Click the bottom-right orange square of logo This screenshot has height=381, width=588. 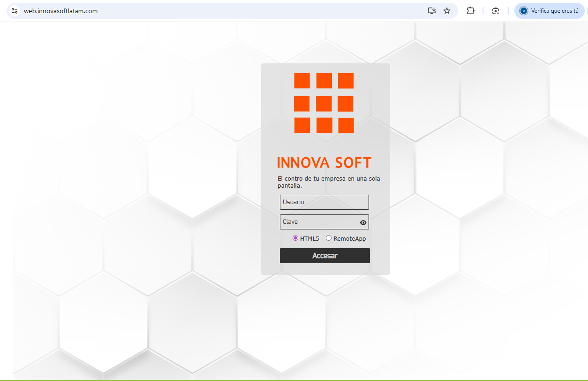(x=346, y=125)
